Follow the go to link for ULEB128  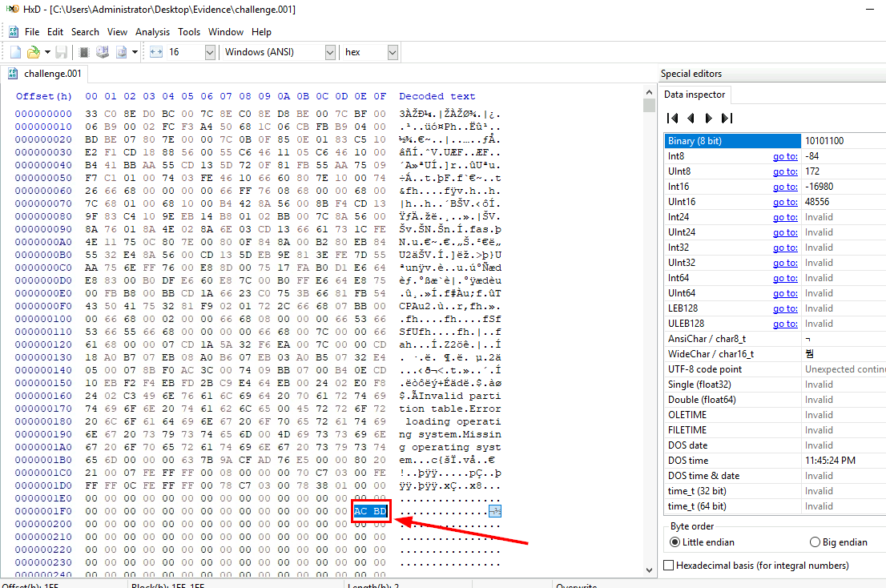click(785, 324)
